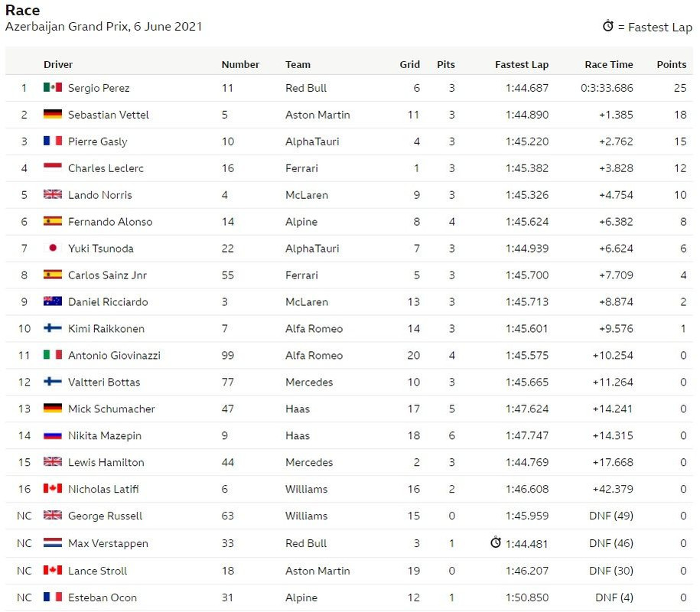Click Lewis Hamilton's driver name
The image size is (700, 612).
pyautogui.click(x=106, y=463)
